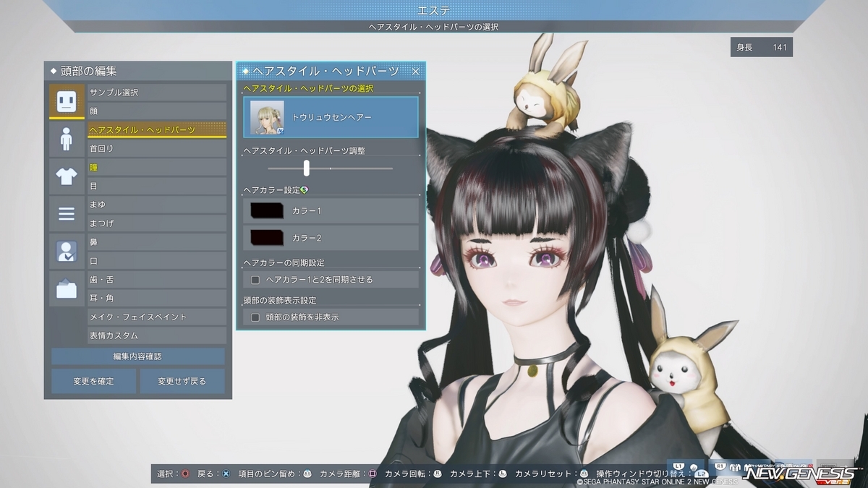Open the カラー2 hair color swatch

(x=267, y=238)
